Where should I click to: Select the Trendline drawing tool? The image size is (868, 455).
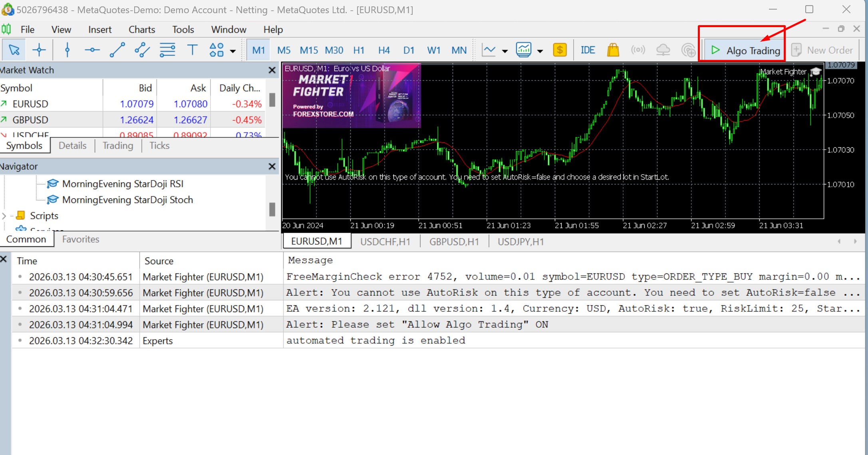click(x=117, y=49)
